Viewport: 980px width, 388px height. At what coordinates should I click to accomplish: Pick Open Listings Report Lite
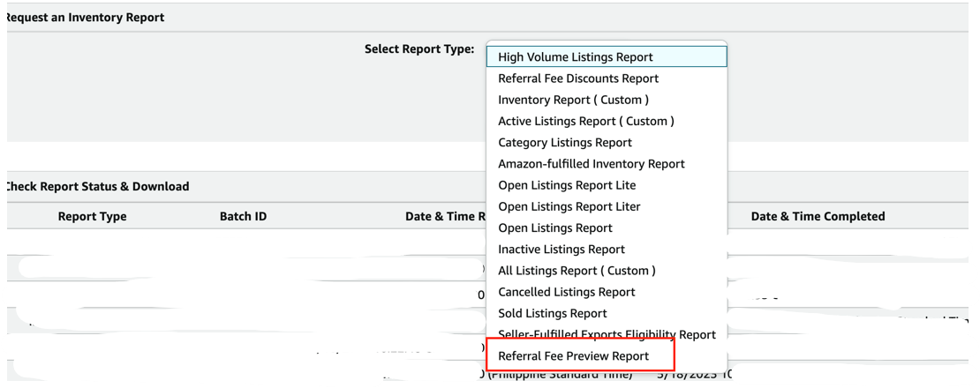607,185
